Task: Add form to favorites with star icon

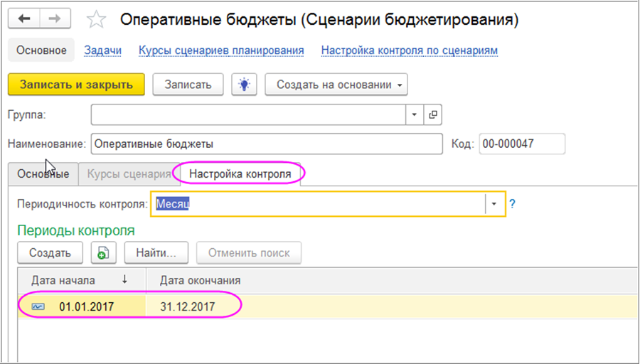Action: coord(95,20)
